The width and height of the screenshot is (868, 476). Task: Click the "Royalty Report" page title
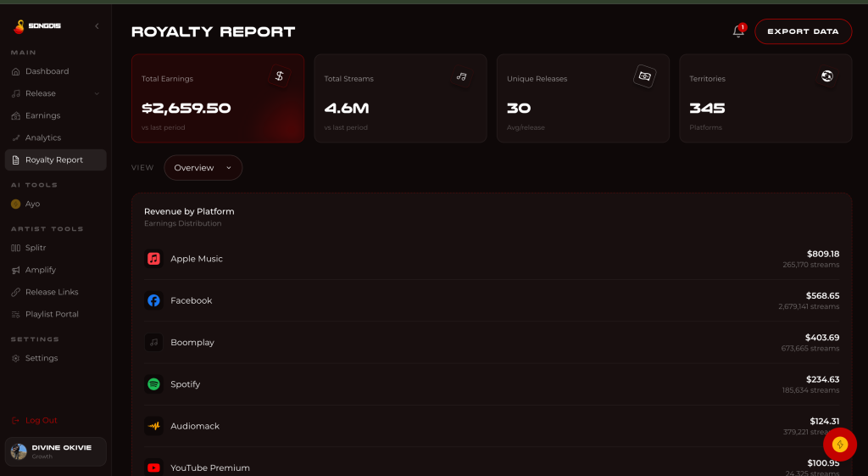213,32
